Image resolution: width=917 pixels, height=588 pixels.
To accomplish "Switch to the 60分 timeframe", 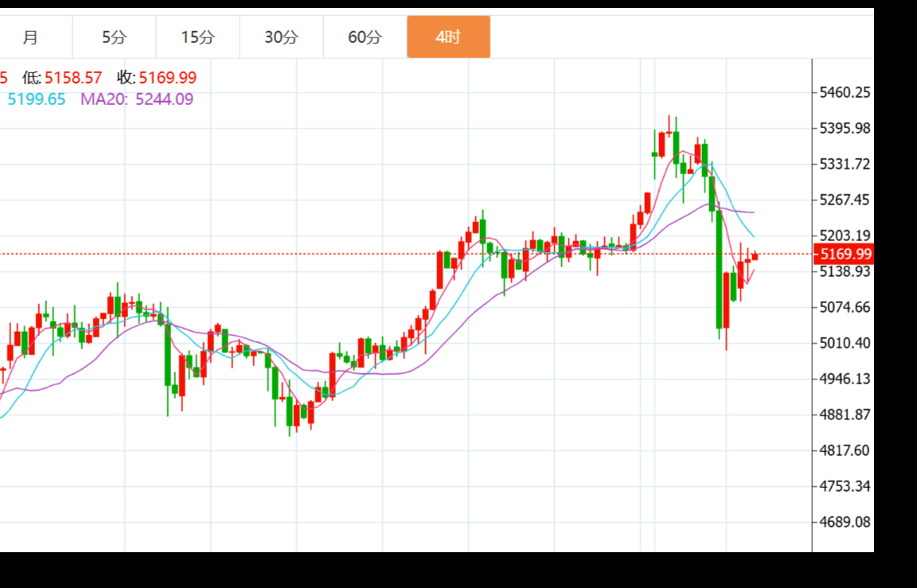I will click(365, 37).
